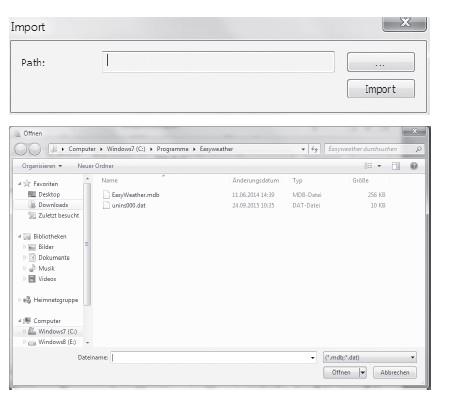
Task: Click the unins000.dat file icon
Action: [106, 205]
